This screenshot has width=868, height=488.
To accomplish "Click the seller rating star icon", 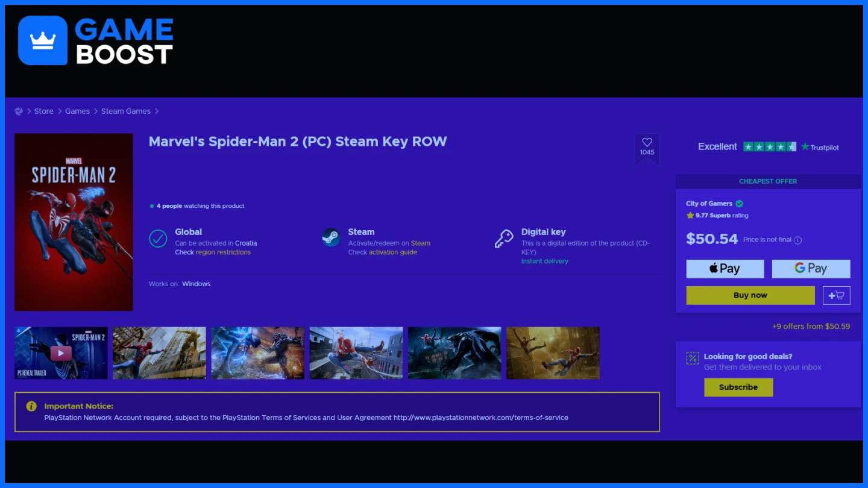I will click(x=690, y=216).
